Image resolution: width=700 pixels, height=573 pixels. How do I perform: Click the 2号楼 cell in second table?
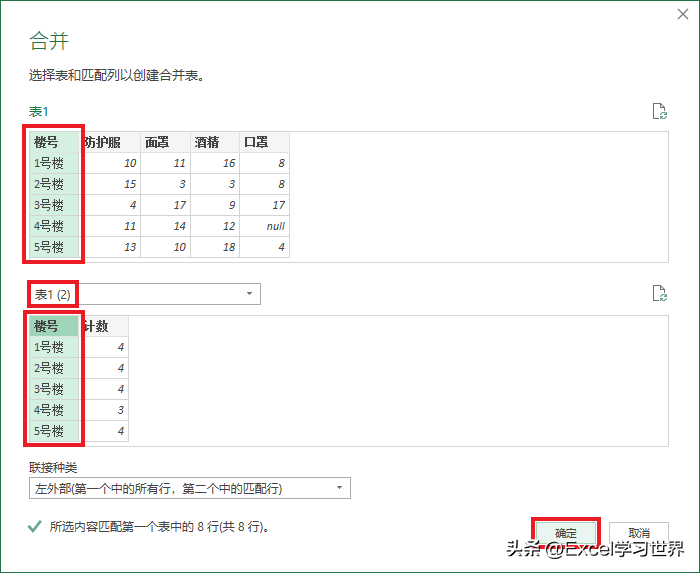[55, 368]
